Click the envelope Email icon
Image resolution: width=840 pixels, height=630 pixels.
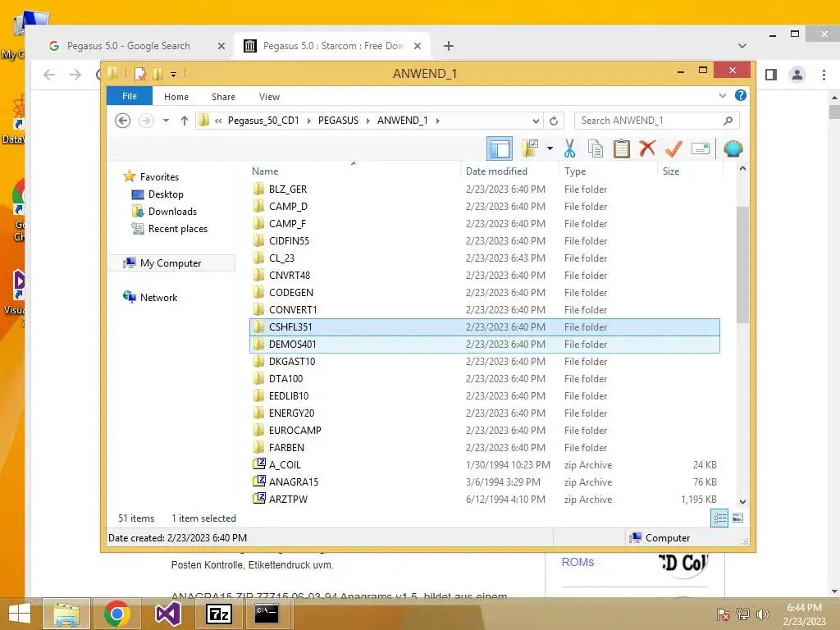point(701,148)
